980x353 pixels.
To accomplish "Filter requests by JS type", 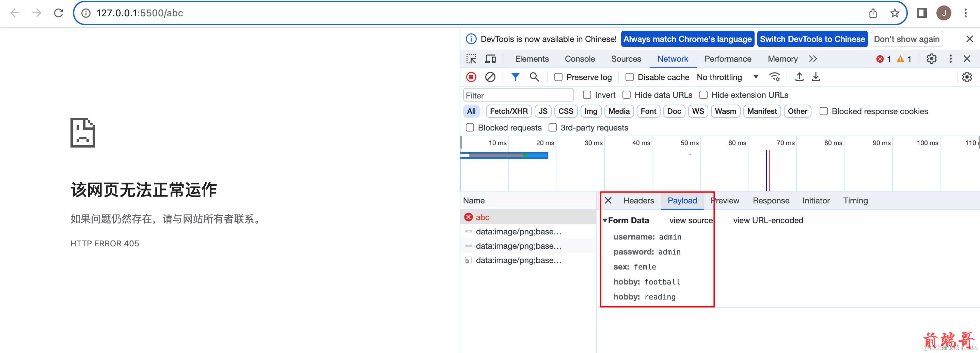I will (x=543, y=111).
